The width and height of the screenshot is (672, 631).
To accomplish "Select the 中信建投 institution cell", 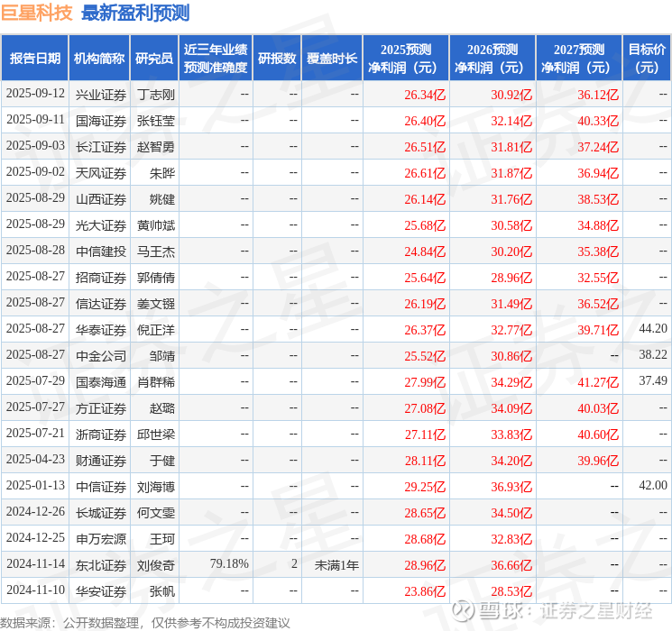I will pyautogui.click(x=101, y=251).
